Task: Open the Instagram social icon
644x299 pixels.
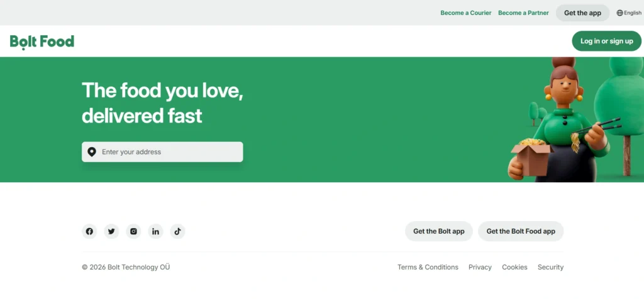Action: [133, 231]
